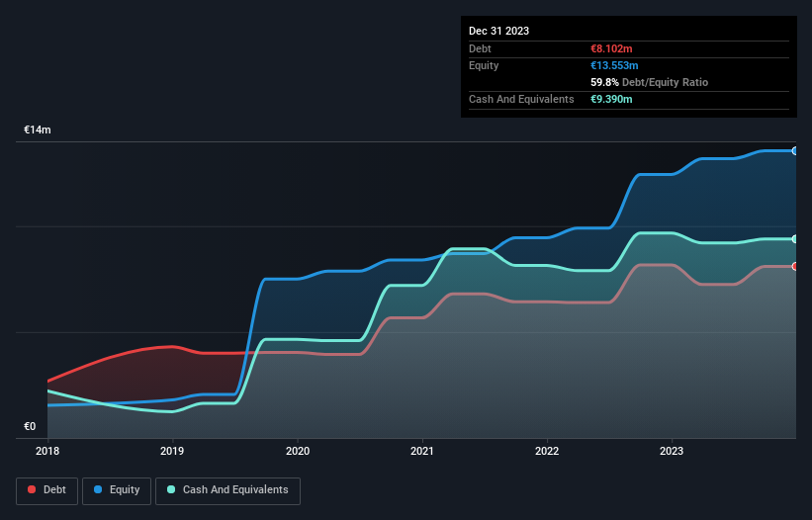
Task: Click the tooltip's Equity row label
Action: point(484,65)
